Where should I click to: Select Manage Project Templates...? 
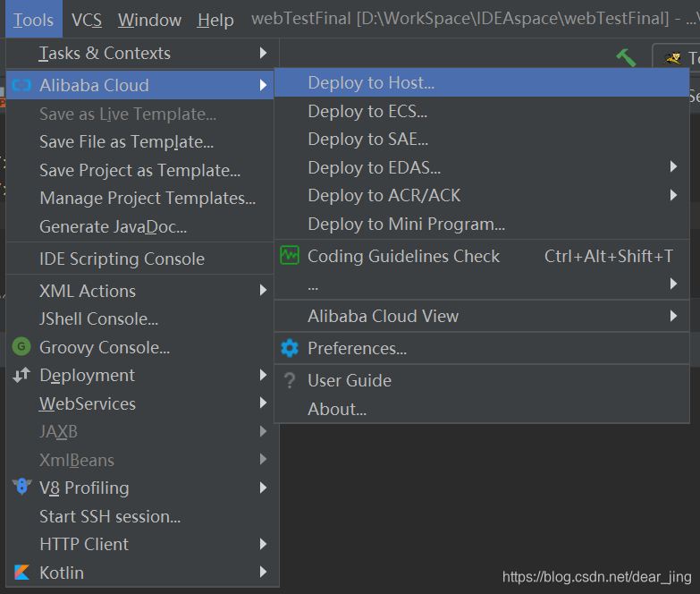(140, 198)
